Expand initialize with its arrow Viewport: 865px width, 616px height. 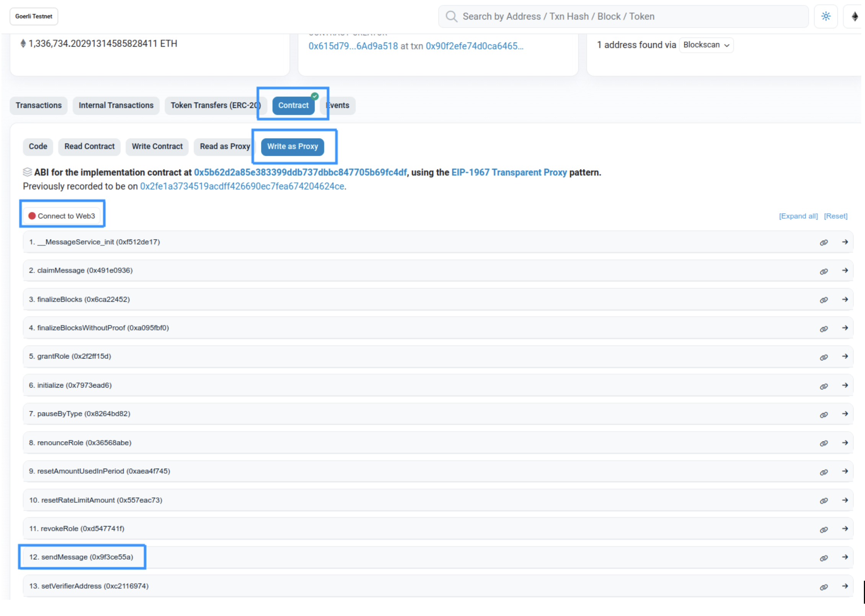click(x=845, y=385)
